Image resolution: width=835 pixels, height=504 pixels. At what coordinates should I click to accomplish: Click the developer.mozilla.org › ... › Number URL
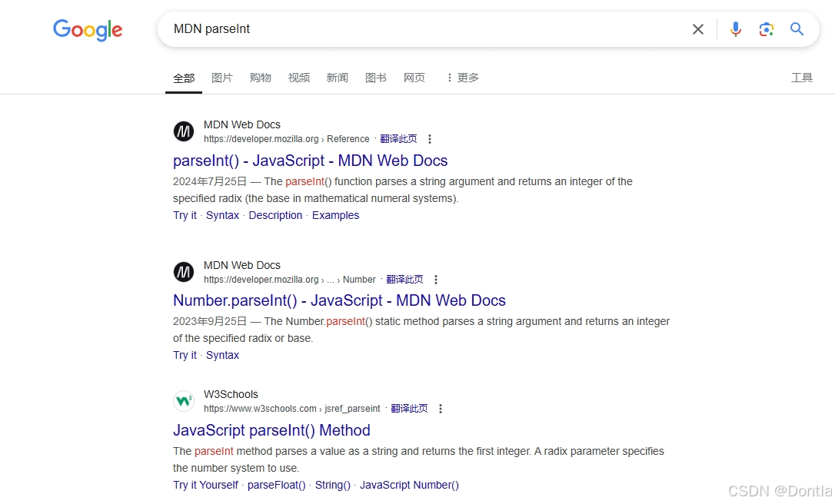coord(290,280)
